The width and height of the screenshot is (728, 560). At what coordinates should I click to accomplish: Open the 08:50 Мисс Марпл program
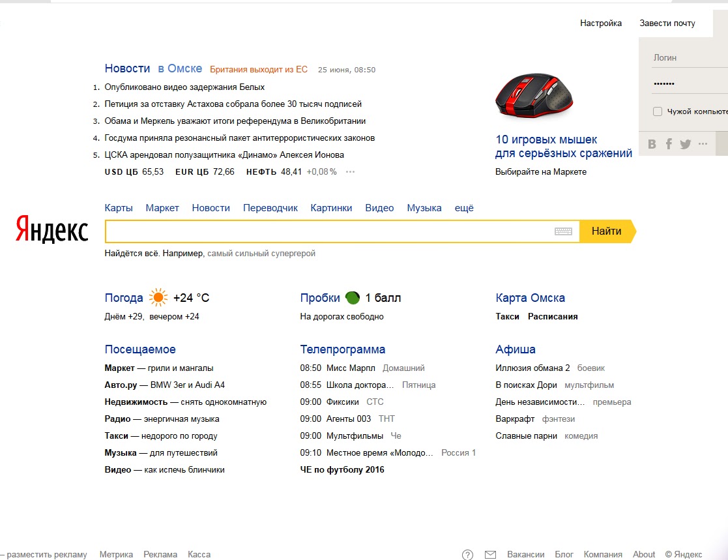tap(338, 368)
